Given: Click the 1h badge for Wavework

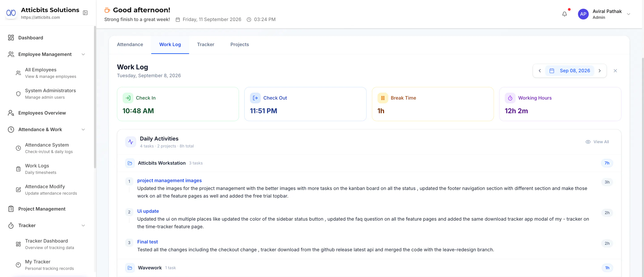Looking at the screenshot, I should click(607, 268).
